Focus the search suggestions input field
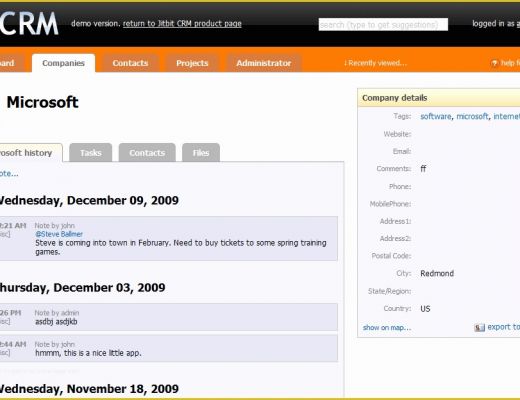Screen dimensions: 520x400 pos(383,25)
